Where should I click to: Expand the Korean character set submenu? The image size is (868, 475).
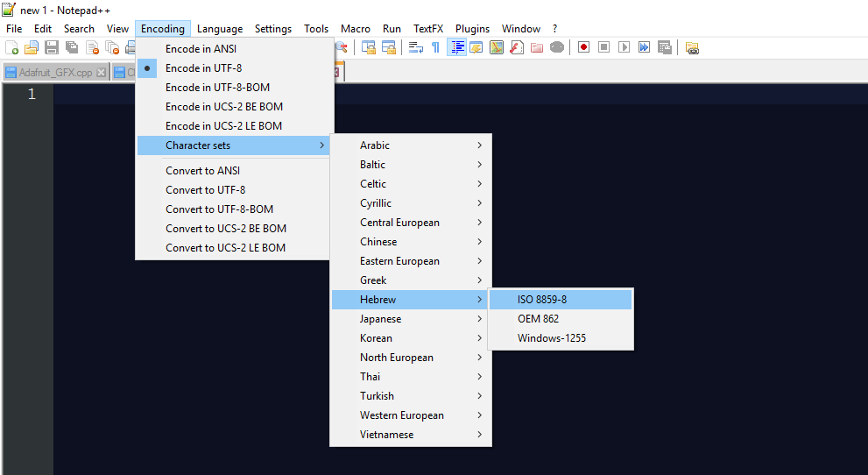[x=411, y=338]
